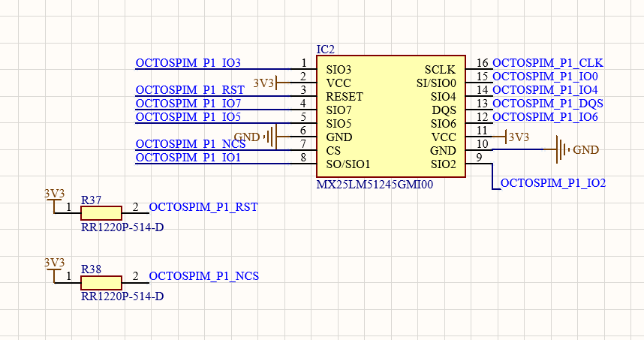Select pin number 16 on IC2
Screen dimensions: 644x340
[482, 63]
